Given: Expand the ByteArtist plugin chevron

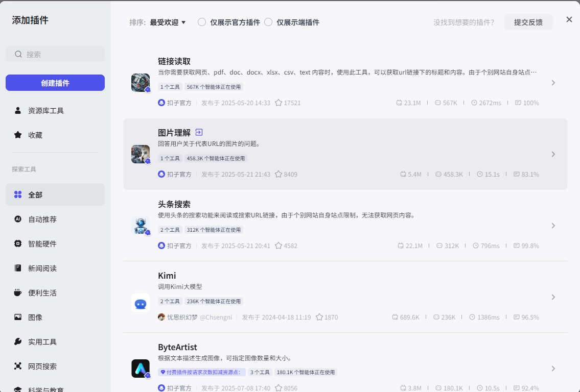Looking at the screenshot, I should tap(553, 369).
